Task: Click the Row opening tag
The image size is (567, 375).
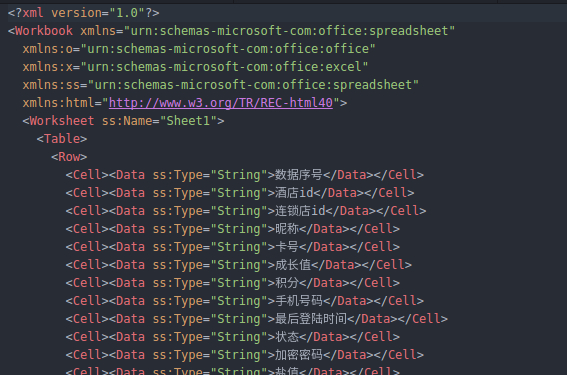Action: (69, 157)
